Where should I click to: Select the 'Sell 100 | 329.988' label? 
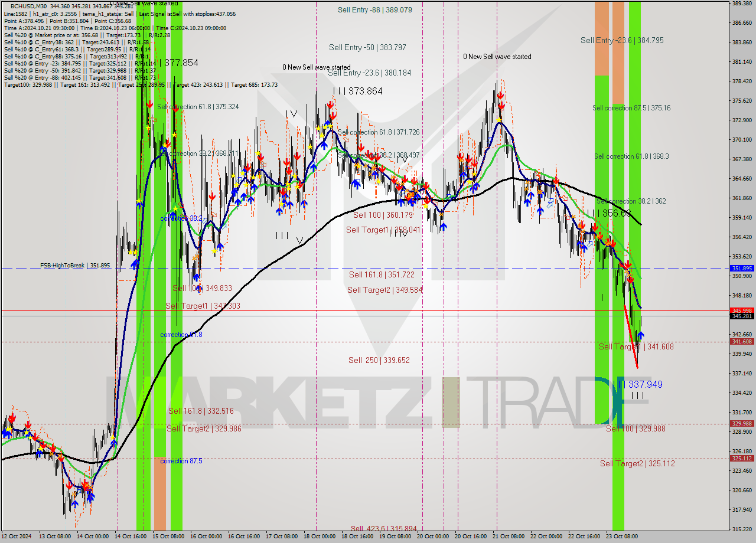[x=636, y=428]
